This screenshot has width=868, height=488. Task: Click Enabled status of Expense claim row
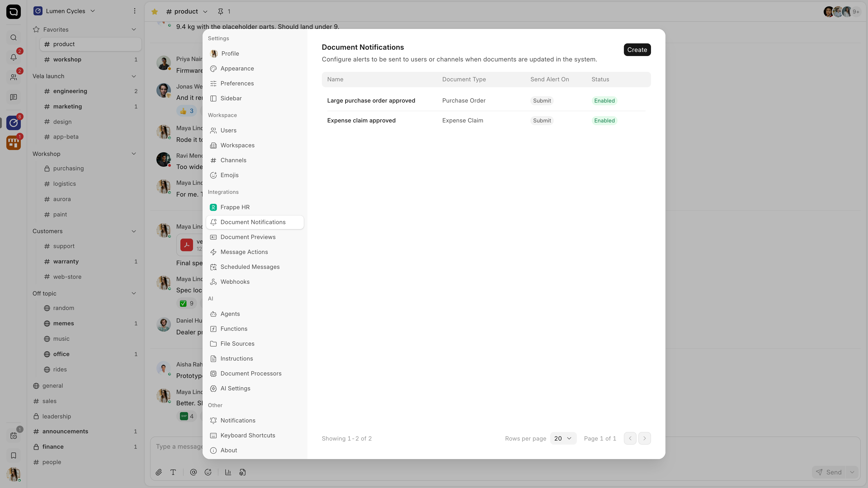(604, 121)
